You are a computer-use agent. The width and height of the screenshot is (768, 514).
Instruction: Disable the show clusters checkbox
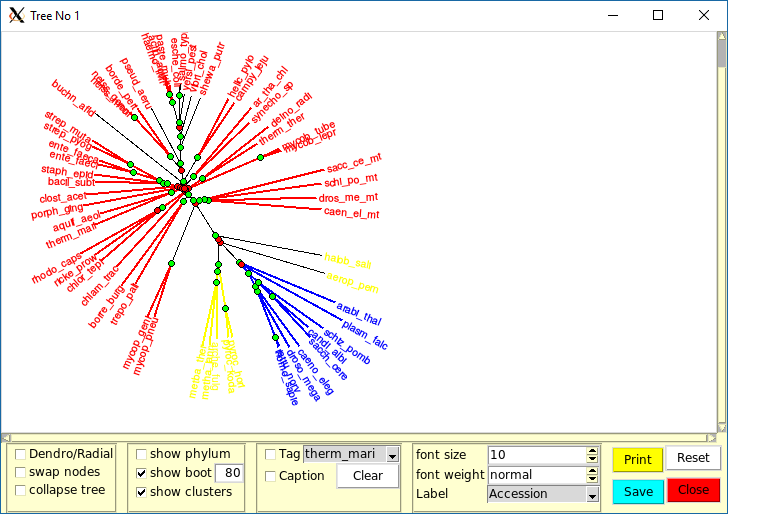point(141,491)
